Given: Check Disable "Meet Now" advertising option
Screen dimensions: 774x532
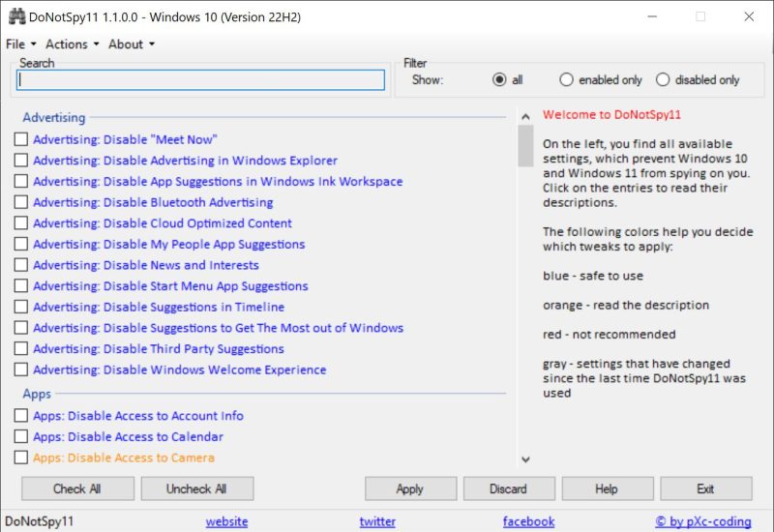Looking at the screenshot, I should (21, 139).
